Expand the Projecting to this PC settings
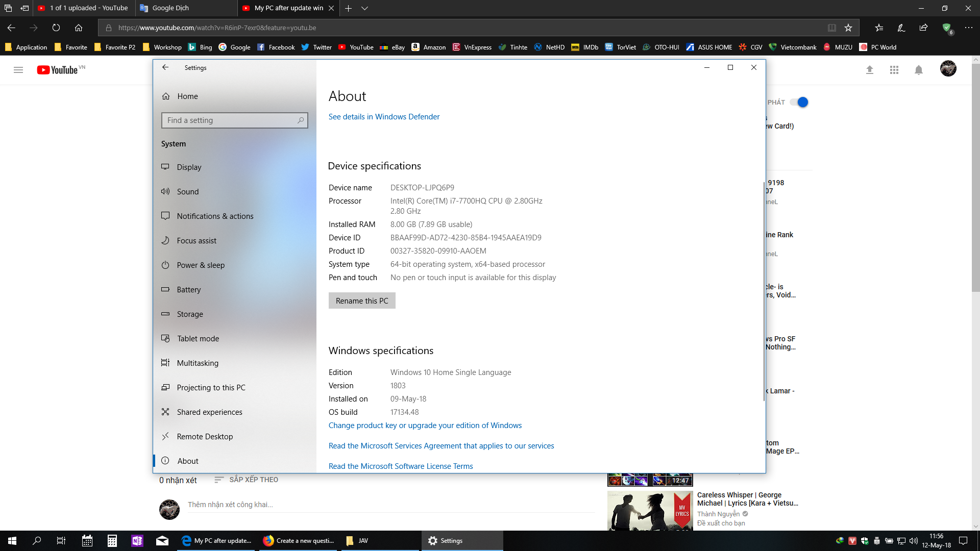This screenshot has width=980, height=551. (x=211, y=387)
